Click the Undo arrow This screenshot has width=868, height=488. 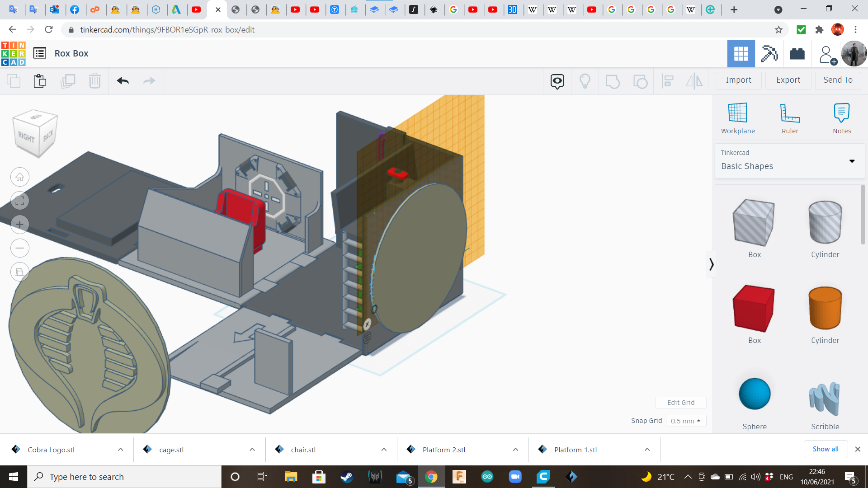(x=123, y=81)
